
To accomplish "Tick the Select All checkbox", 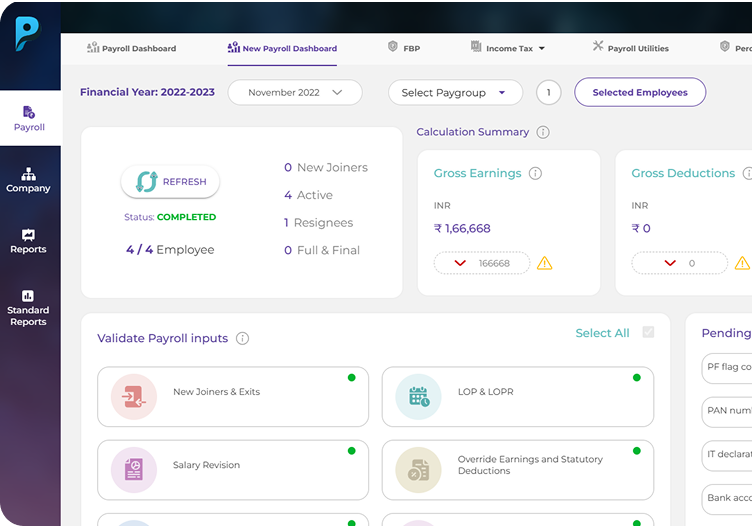I will tap(648, 332).
